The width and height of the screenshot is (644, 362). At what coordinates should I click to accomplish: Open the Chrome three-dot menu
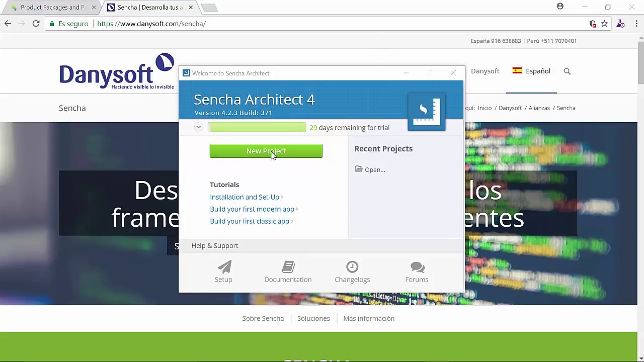tap(636, 24)
